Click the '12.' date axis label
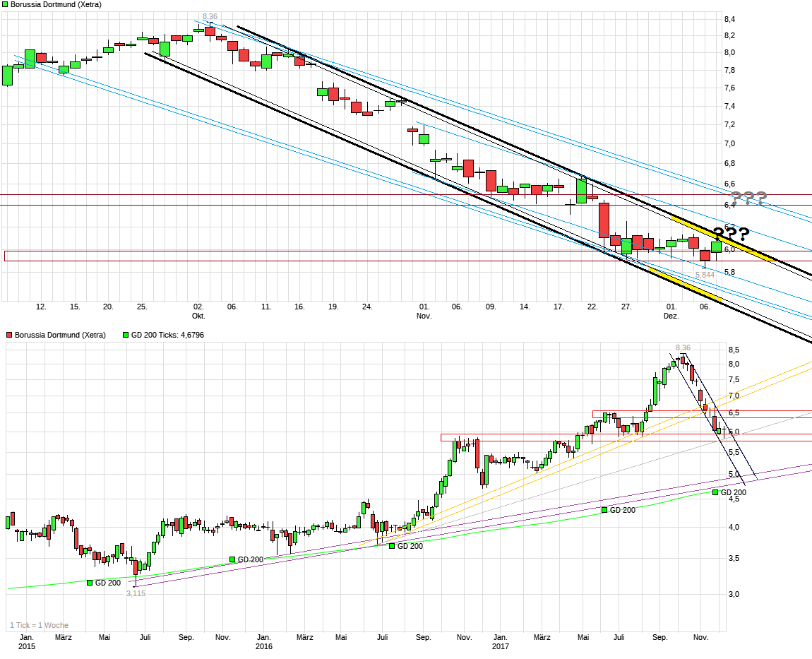The image size is (812, 659). click(41, 307)
